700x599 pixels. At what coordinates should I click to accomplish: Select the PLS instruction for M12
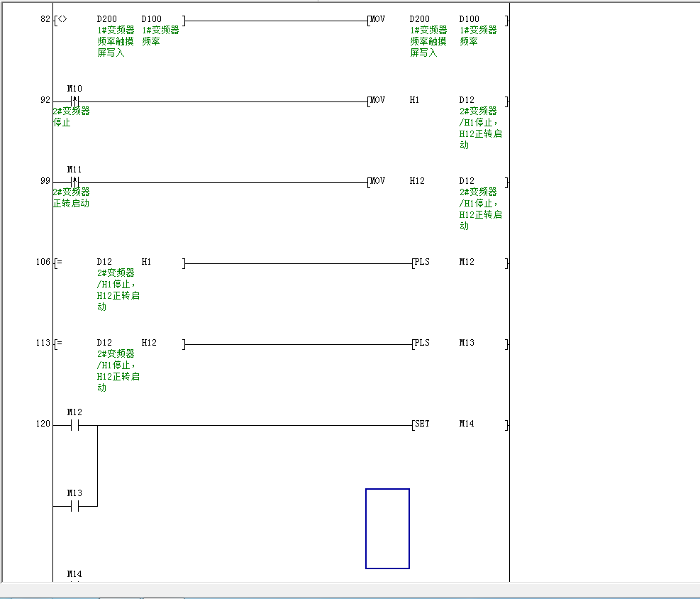coord(422,262)
